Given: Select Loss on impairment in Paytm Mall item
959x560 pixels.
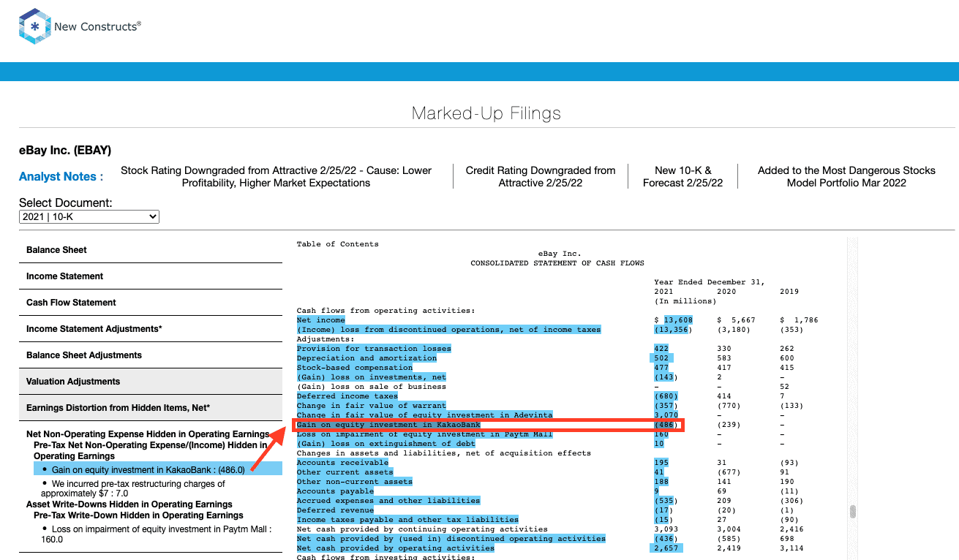Looking at the screenshot, I should [156, 534].
